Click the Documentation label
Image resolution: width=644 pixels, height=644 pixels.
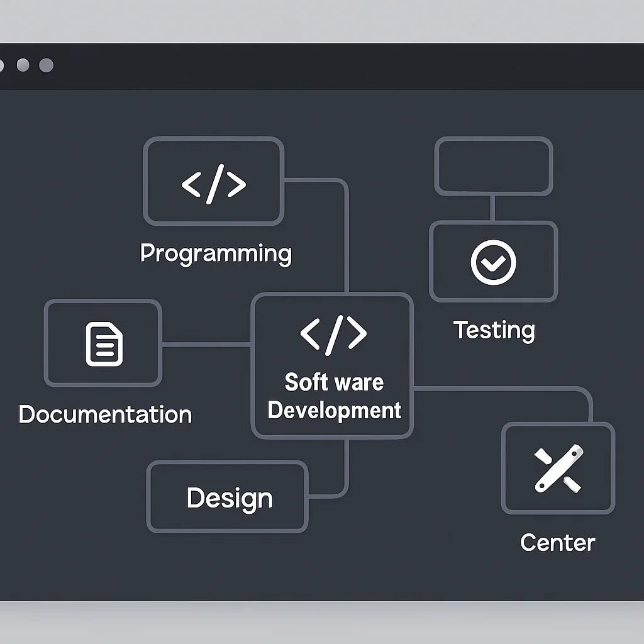pyautogui.click(x=105, y=414)
